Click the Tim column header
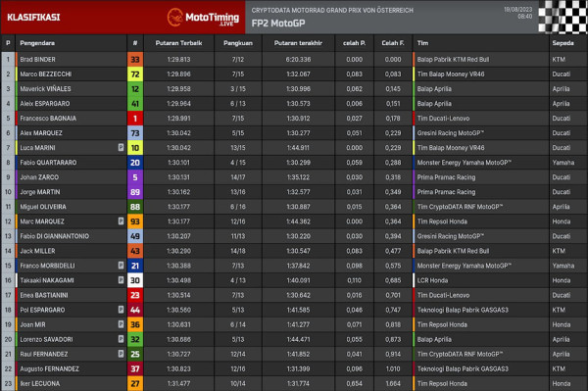The width and height of the screenshot is (588, 391). pyautogui.click(x=422, y=43)
